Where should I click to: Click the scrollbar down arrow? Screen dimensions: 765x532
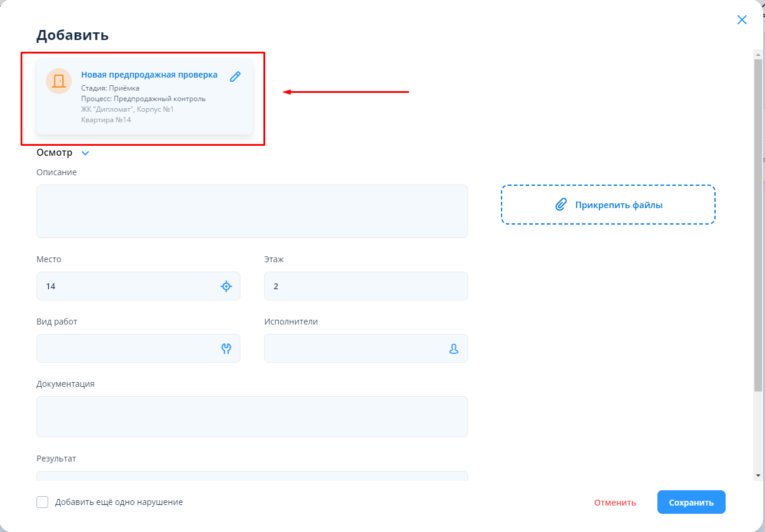pos(758,475)
